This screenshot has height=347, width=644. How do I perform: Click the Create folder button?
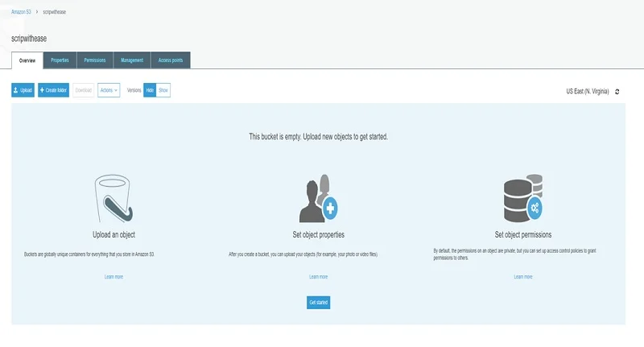pos(53,90)
